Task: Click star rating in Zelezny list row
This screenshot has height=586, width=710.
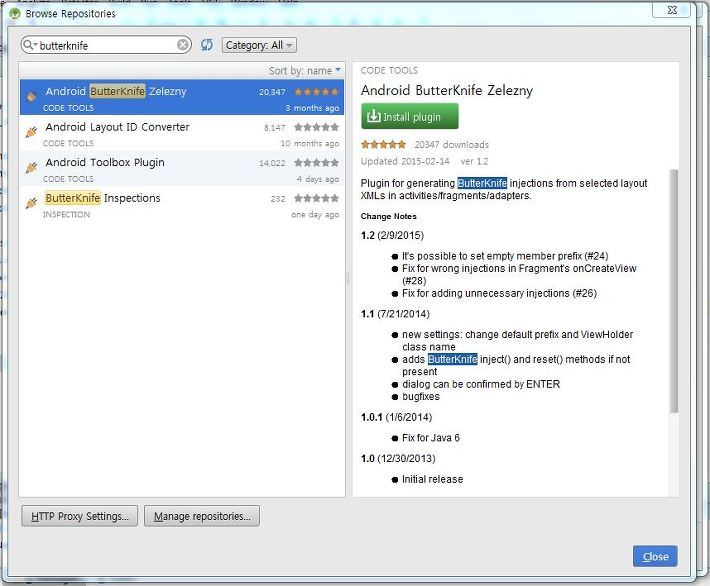Action: click(x=316, y=92)
